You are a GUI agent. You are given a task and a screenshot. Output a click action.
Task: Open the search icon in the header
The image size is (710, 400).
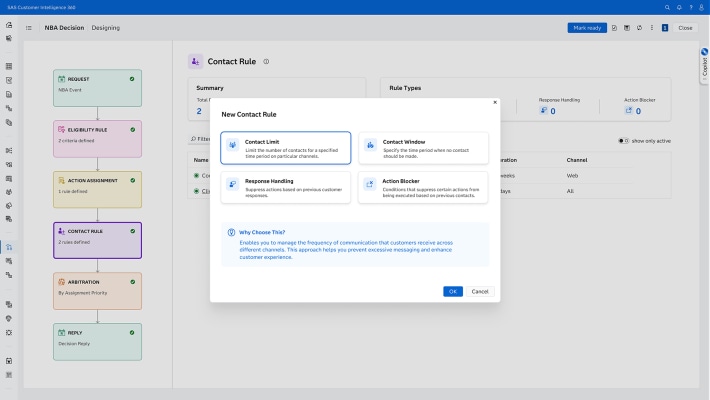667,7
